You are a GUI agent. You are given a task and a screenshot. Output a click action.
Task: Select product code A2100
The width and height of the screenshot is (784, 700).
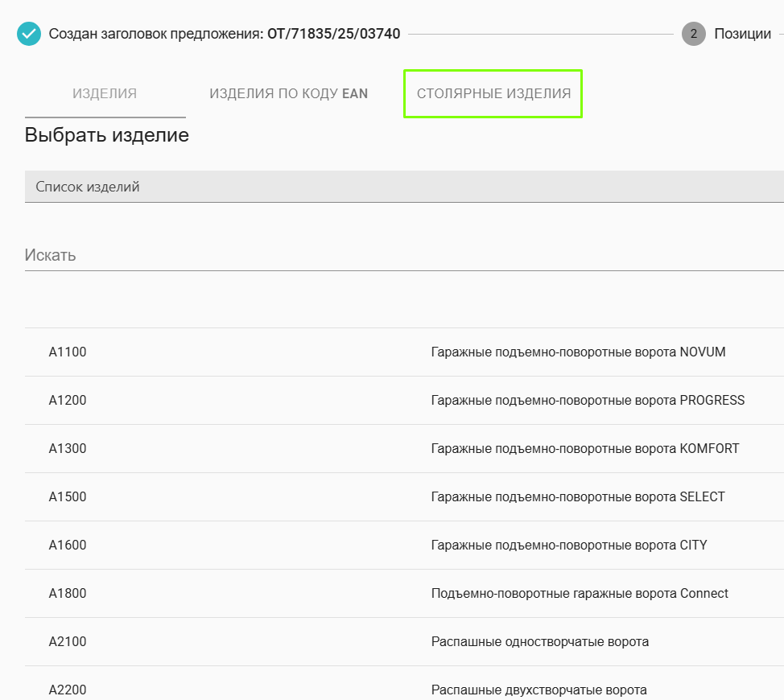pyautogui.click(x=68, y=641)
